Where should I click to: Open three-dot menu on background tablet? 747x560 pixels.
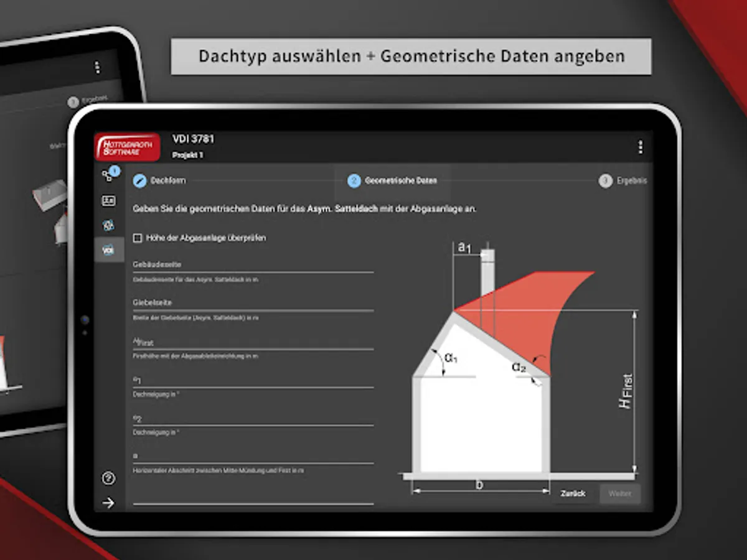tap(96, 67)
